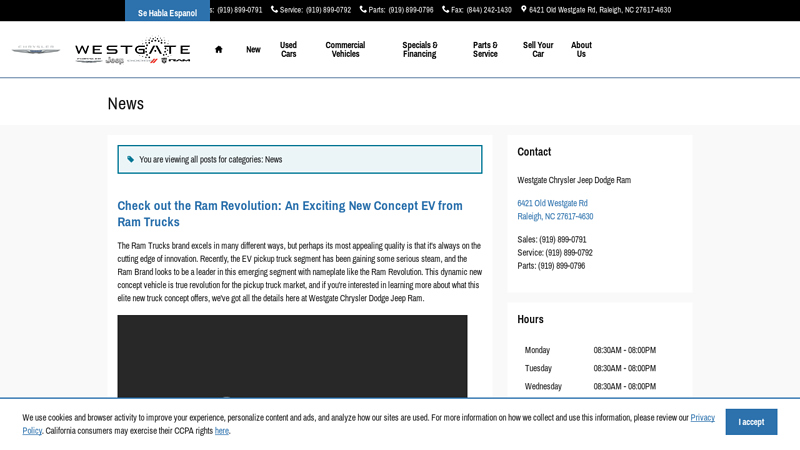Play the embedded article video
This screenshot has width=800, height=450.
[292, 370]
